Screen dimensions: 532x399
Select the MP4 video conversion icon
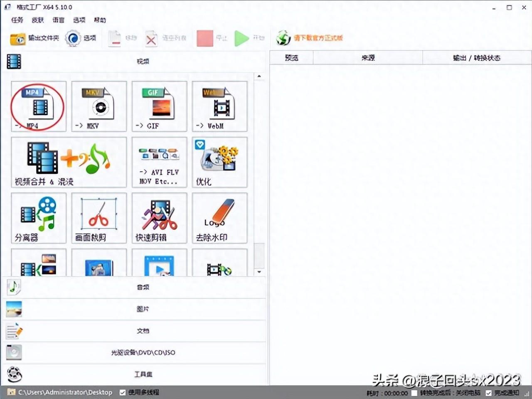[38, 106]
